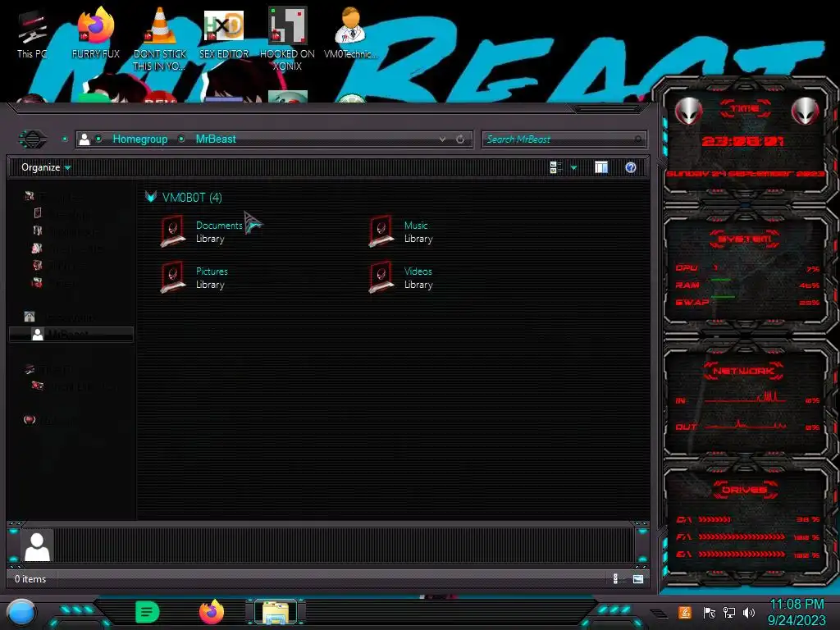This screenshot has height=630, width=840.
Task: Collapse the VM0B0T (4) group
Action: coord(151,197)
